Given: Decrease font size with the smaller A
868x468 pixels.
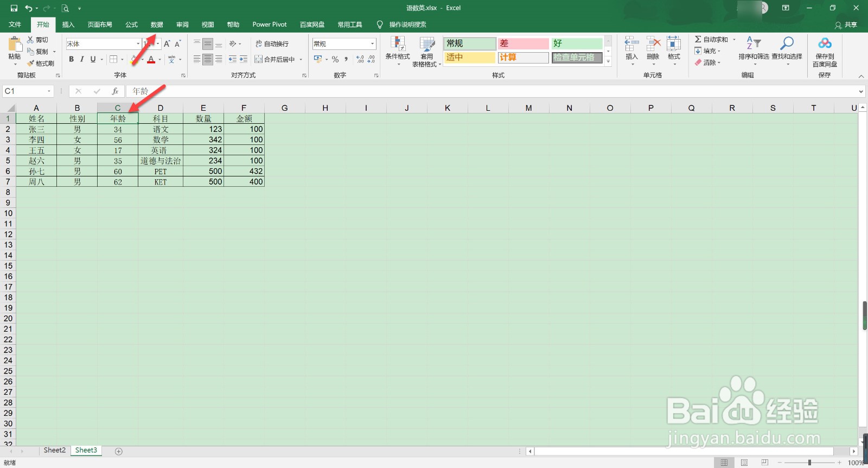Looking at the screenshot, I should (177, 43).
